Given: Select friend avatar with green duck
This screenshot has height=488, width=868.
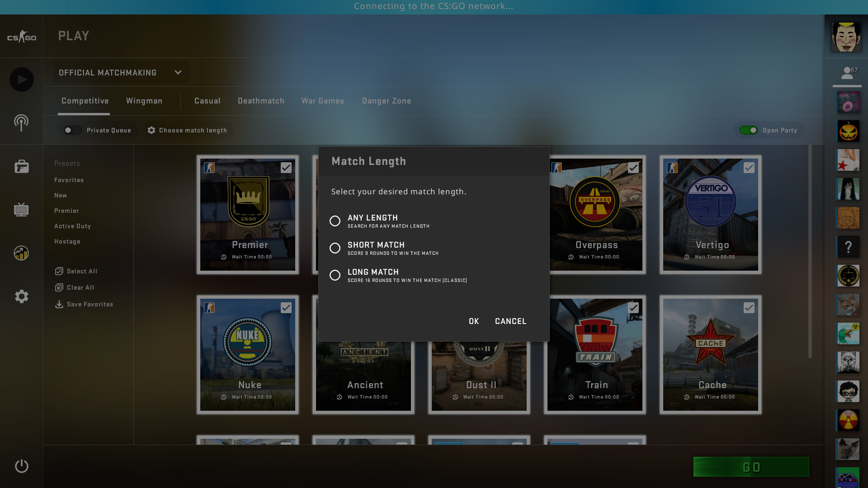Looking at the screenshot, I should (x=848, y=333).
